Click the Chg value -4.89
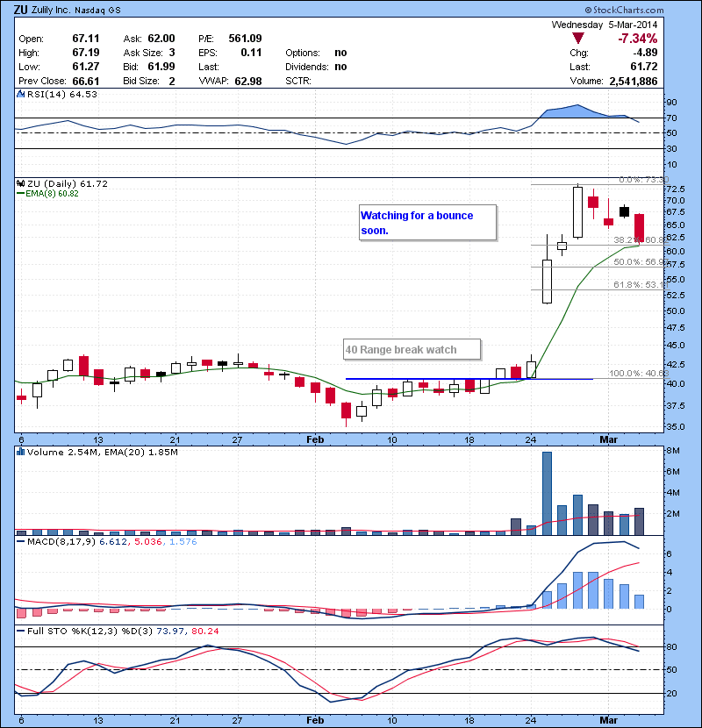Image resolution: width=702 pixels, height=728 pixels. 645,53
